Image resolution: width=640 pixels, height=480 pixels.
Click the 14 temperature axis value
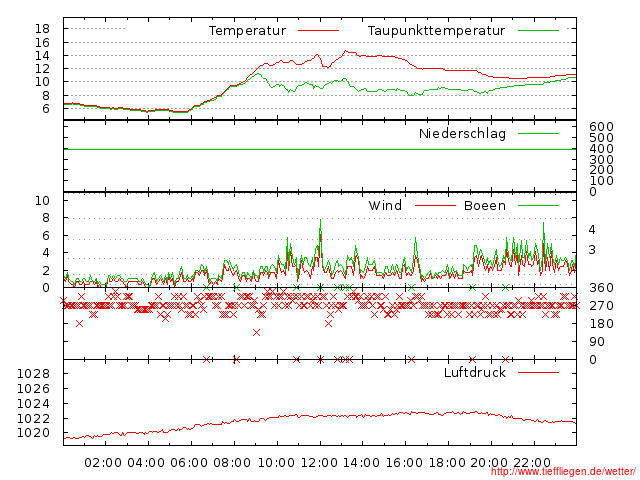coord(42,56)
